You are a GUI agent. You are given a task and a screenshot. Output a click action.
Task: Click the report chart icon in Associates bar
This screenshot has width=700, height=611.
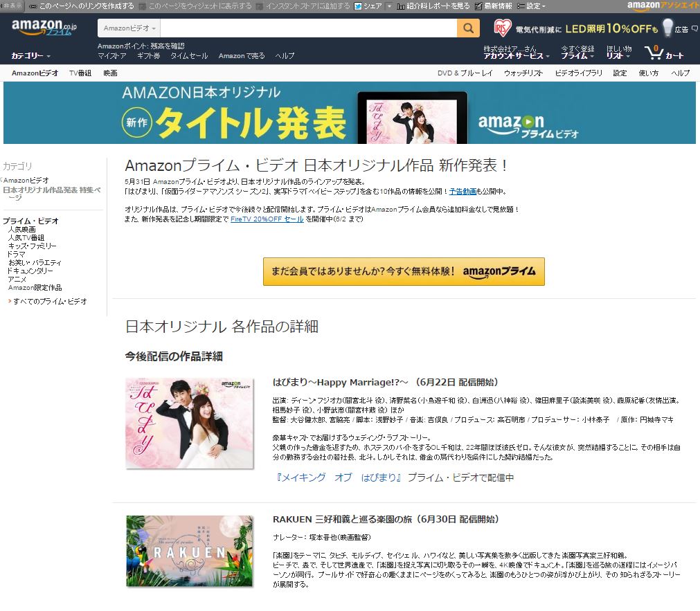pyautogui.click(x=401, y=6)
